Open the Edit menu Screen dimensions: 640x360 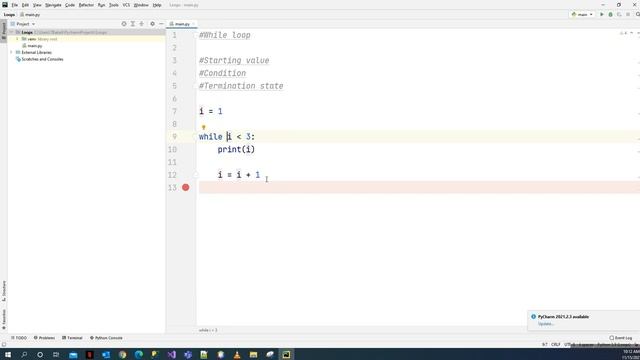pyautogui.click(x=25, y=5)
